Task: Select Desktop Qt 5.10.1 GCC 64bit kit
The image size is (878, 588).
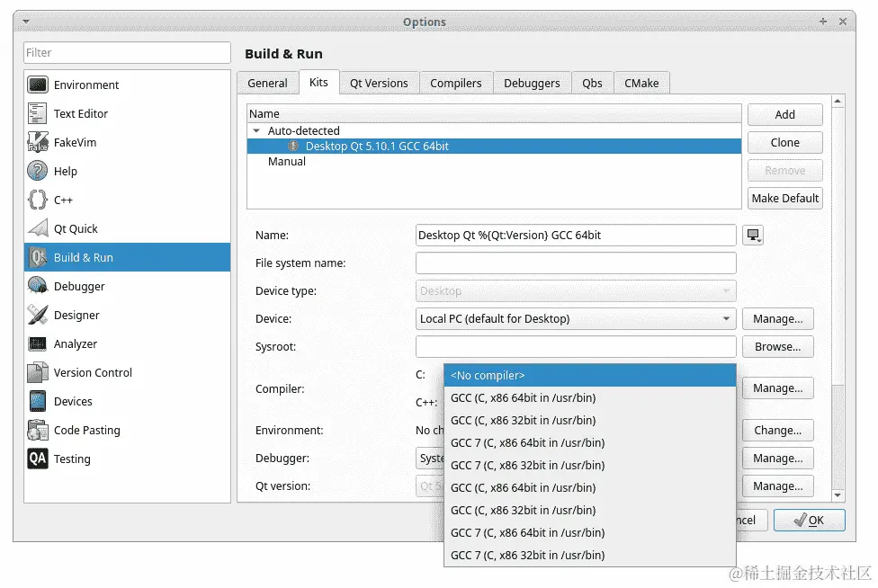Action: (x=494, y=146)
